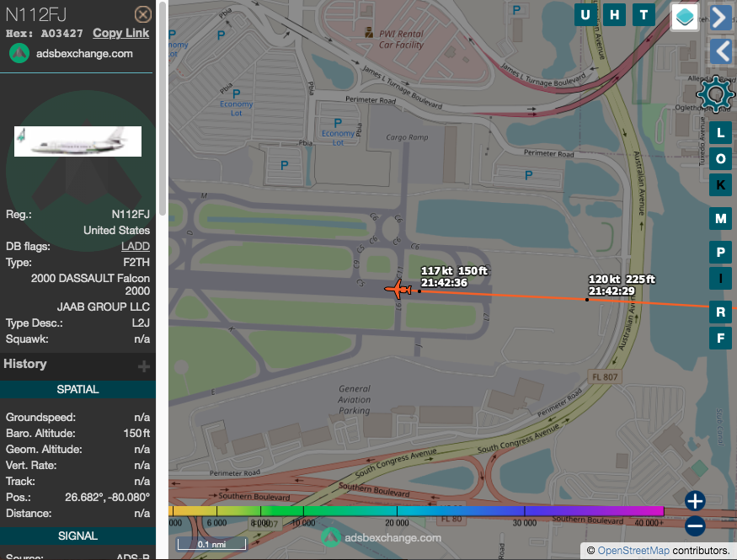Open the settings gear icon on the map

click(x=715, y=94)
